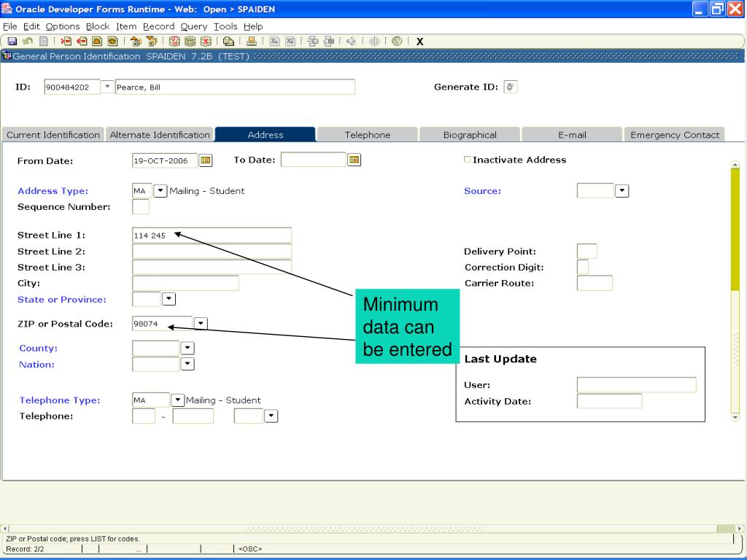Open the Address Type dropdown arrow

(x=160, y=191)
